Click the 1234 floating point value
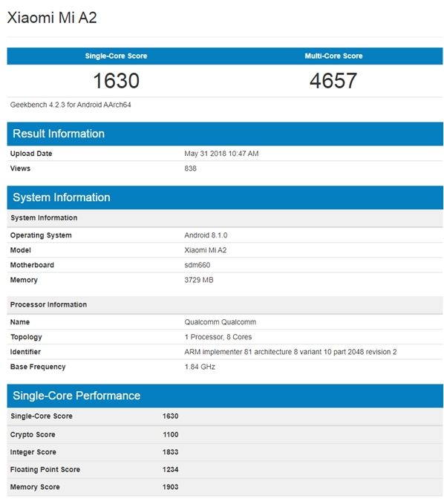 pos(170,470)
